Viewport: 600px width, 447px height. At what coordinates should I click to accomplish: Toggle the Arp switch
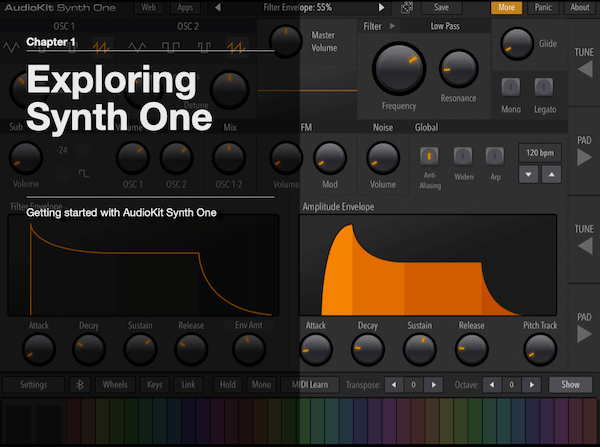(x=495, y=156)
